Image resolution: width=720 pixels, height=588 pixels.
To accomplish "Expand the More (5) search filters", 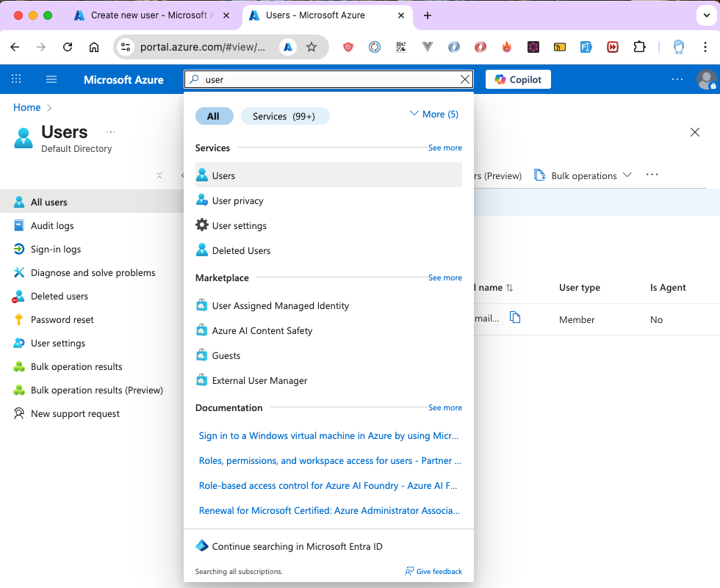I will click(433, 113).
